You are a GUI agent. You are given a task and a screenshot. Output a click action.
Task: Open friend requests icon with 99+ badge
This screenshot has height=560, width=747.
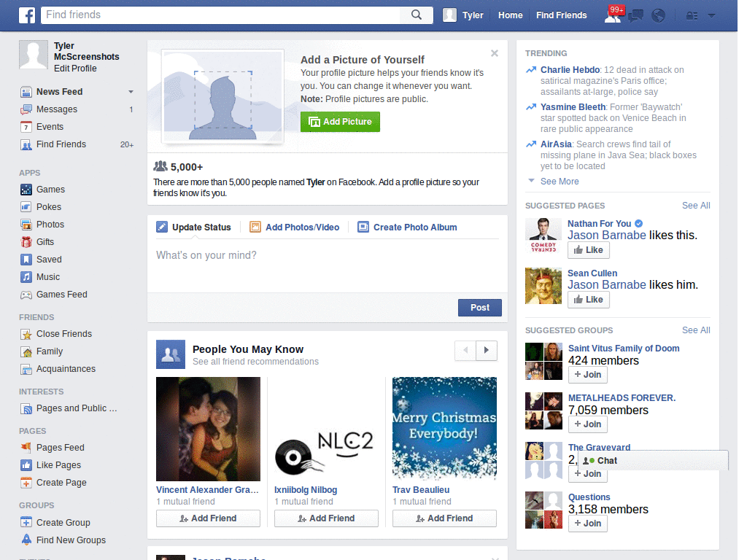[x=613, y=15]
